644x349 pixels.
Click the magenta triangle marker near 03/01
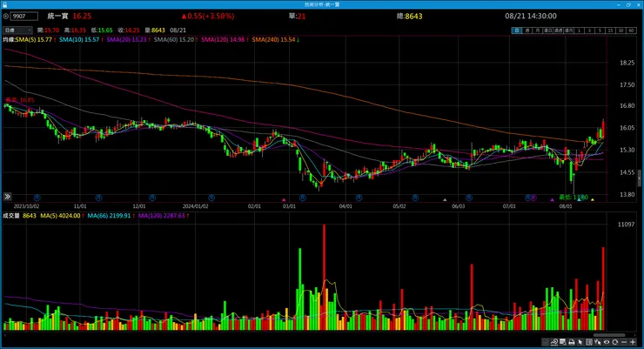[x=284, y=200]
